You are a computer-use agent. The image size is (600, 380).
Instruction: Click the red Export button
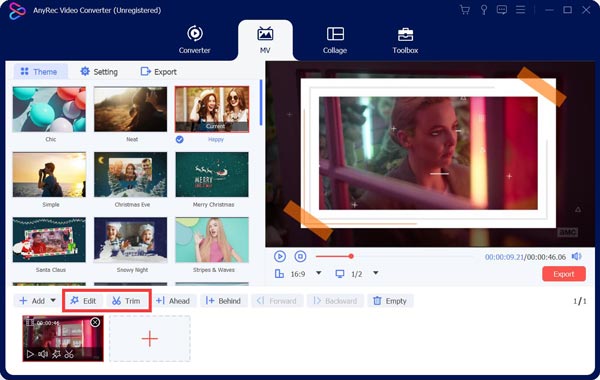564,274
